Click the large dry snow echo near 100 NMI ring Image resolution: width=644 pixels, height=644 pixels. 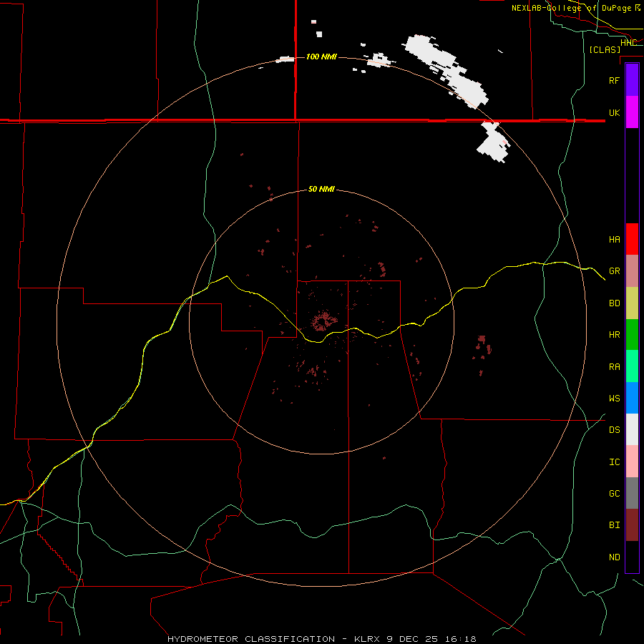click(448, 70)
